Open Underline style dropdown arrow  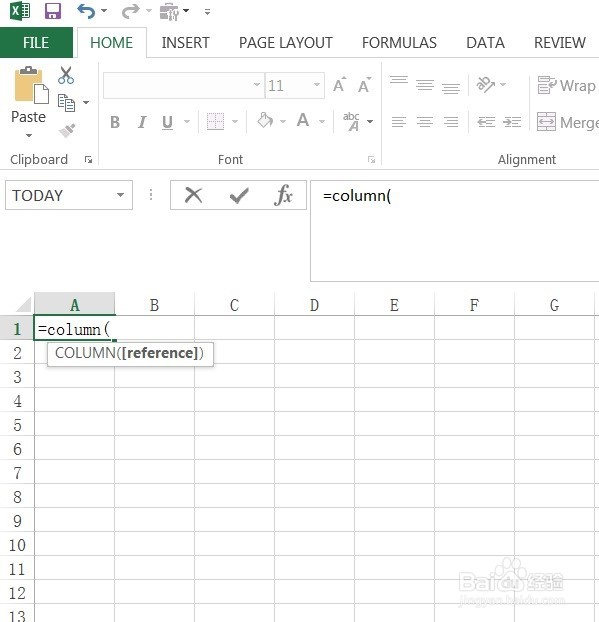[x=187, y=121]
